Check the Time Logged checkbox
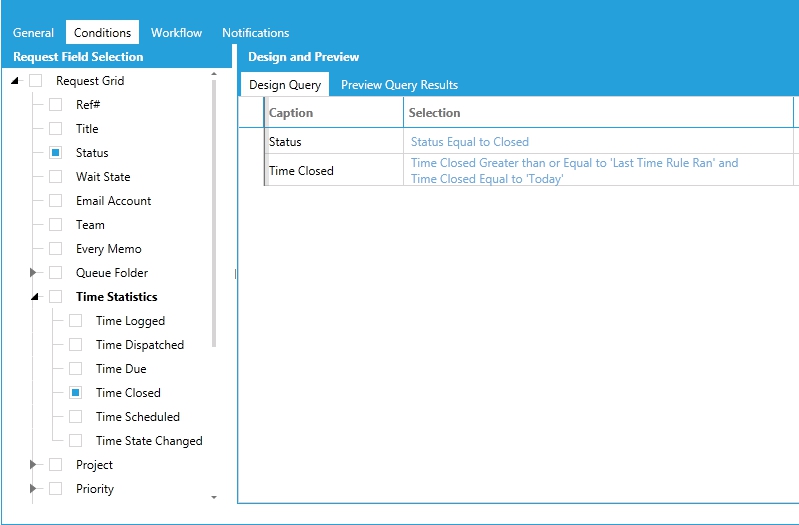Viewport: 799px width, 525px height. tap(75, 321)
